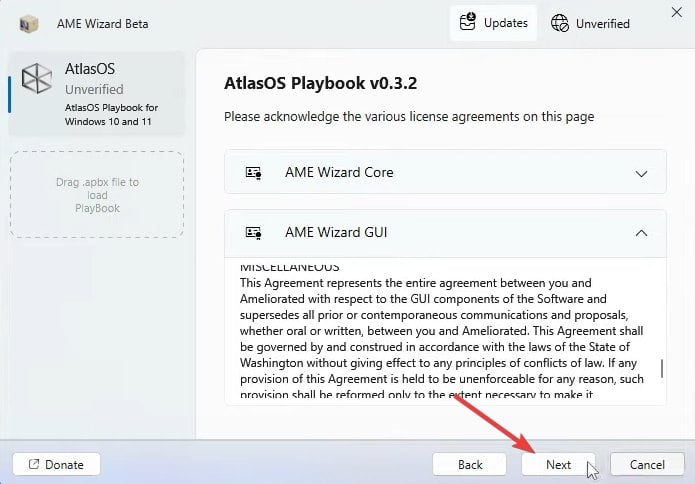The width and height of the screenshot is (695, 484).
Task: Open the Donate link
Action: [55, 465]
